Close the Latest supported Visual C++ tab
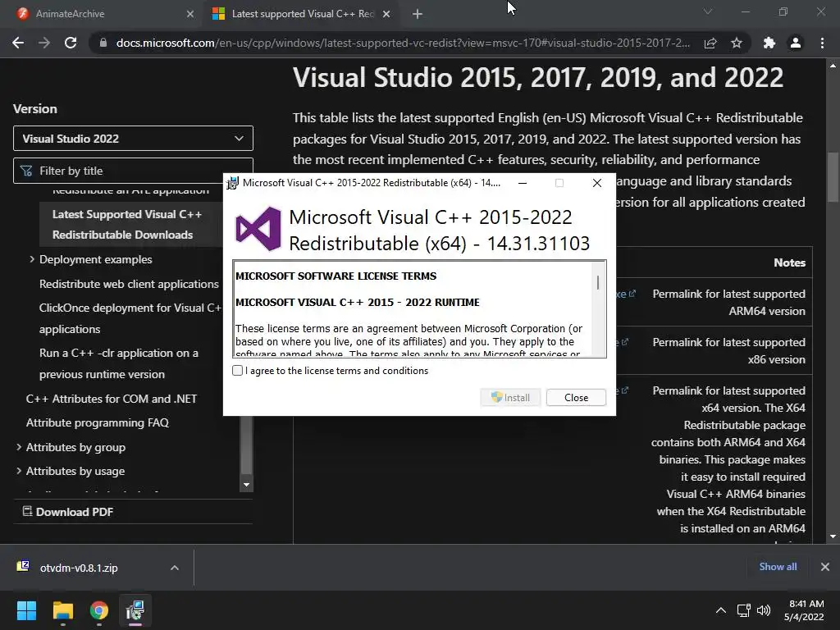Image resolution: width=840 pixels, height=630 pixels. pos(386,14)
